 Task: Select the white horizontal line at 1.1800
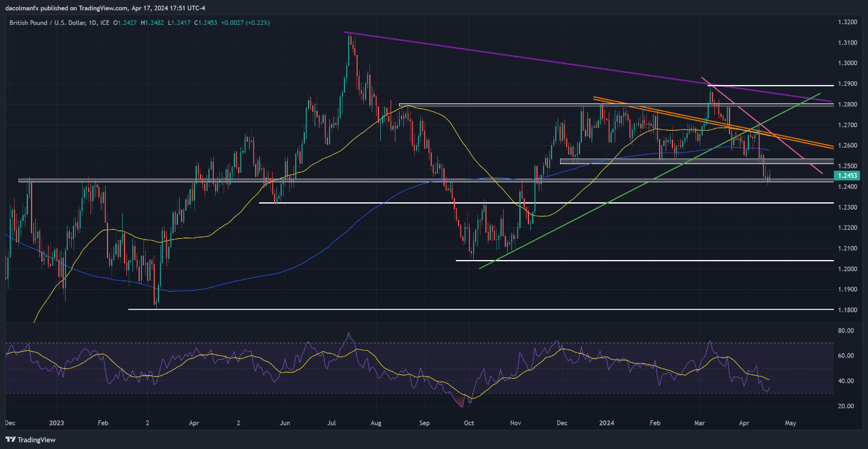point(480,309)
